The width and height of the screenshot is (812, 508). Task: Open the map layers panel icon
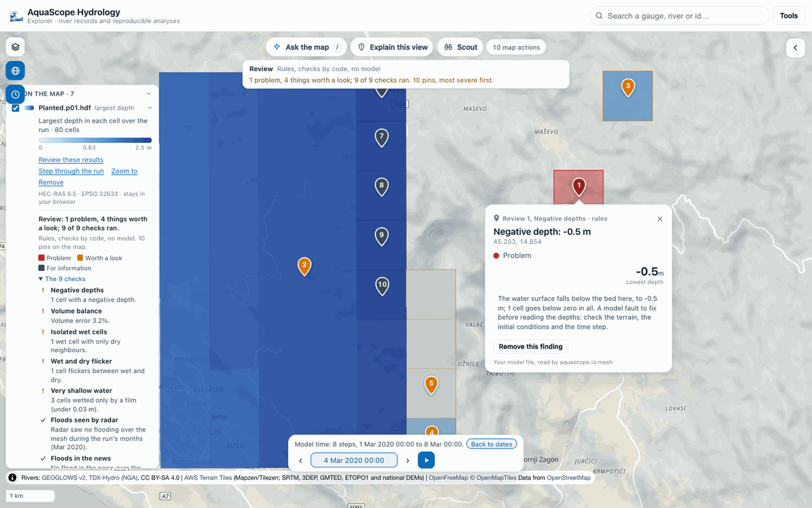point(16,47)
